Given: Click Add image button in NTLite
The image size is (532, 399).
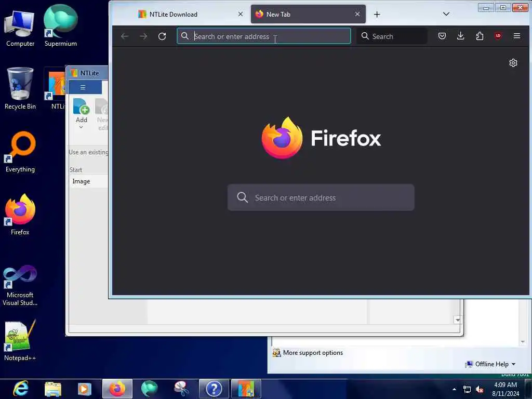Looking at the screenshot, I should pyautogui.click(x=81, y=111).
